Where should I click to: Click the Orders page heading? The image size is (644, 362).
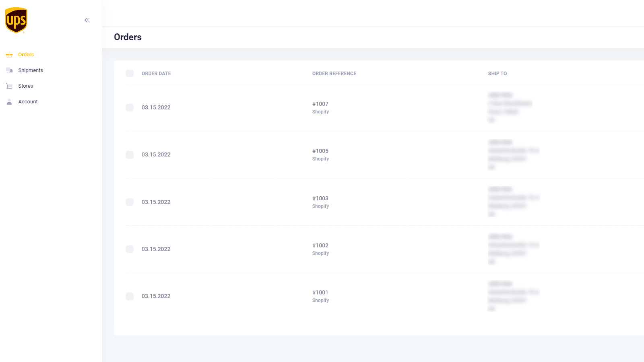tap(128, 37)
